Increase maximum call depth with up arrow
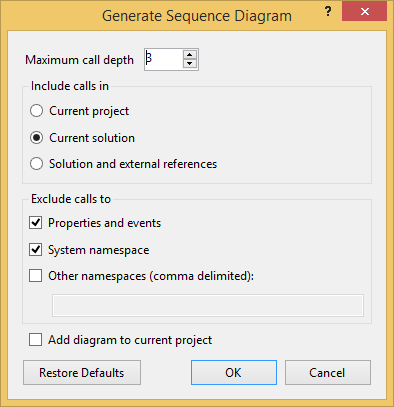 click(190, 55)
